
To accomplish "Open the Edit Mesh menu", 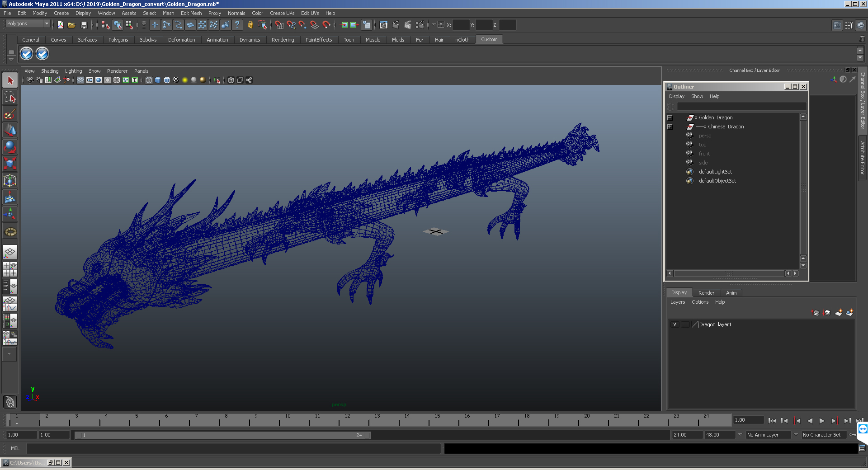I will (x=191, y=13).
